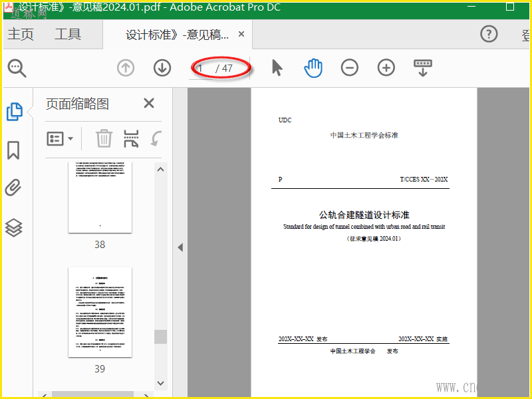Open Help question mark icon
The width and height of the screenshot is (532, 399).
pyautogui.click(x=489, y=34)
